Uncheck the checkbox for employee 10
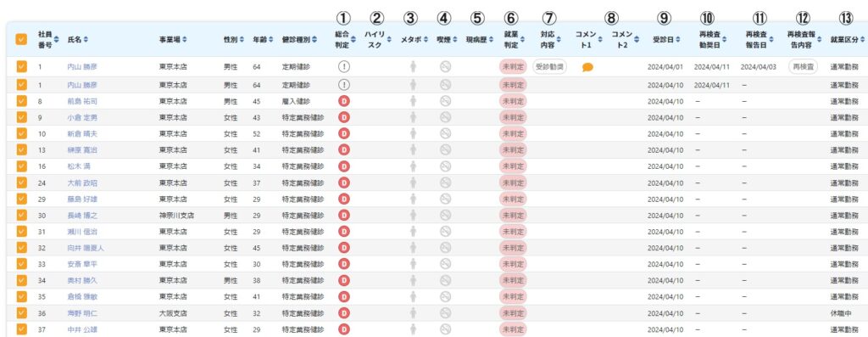The image size is (868, 337). [x=21, y=133]
